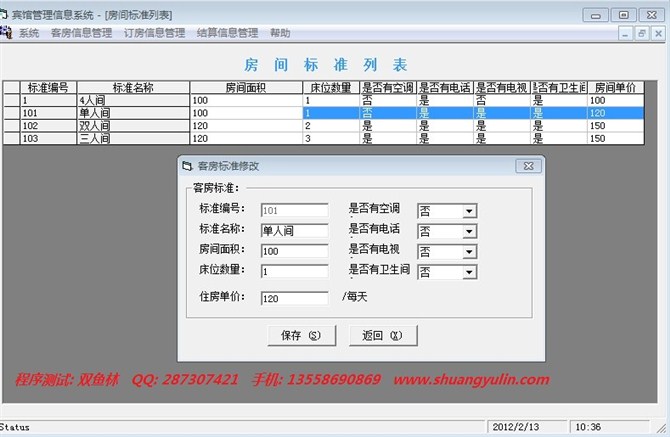Click the row selector of row 1

click(12, 100)
